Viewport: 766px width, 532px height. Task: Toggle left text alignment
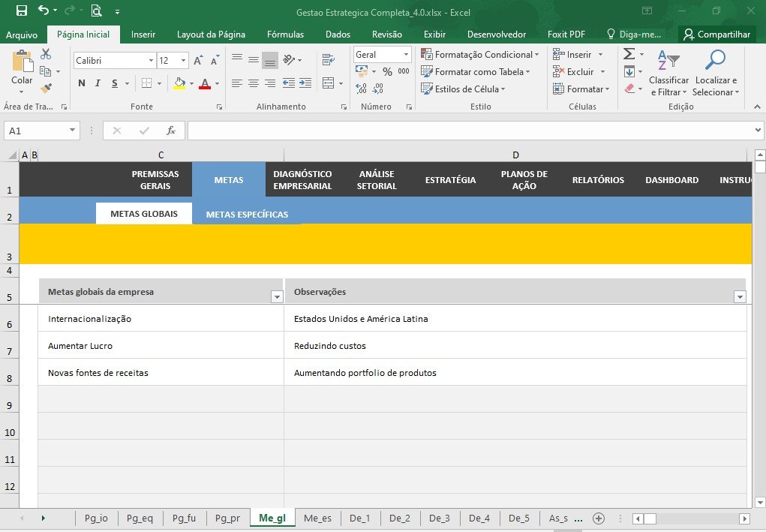[x=237, y=83]
